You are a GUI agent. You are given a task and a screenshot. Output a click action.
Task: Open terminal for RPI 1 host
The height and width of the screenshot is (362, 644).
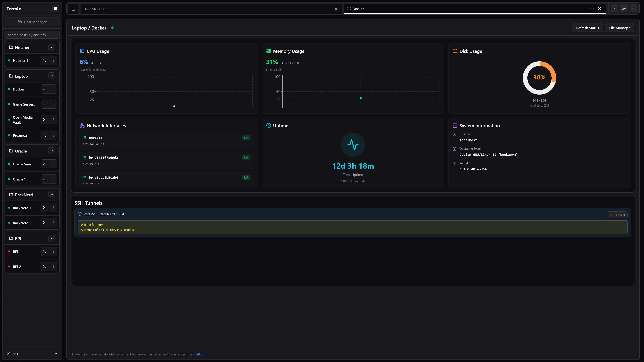[45, 252]
